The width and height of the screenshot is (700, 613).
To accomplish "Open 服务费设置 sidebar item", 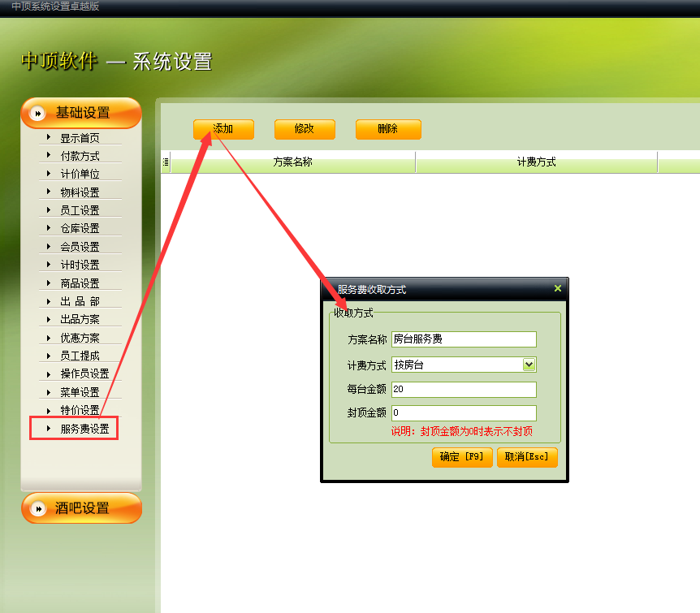I will coord(84,429).
